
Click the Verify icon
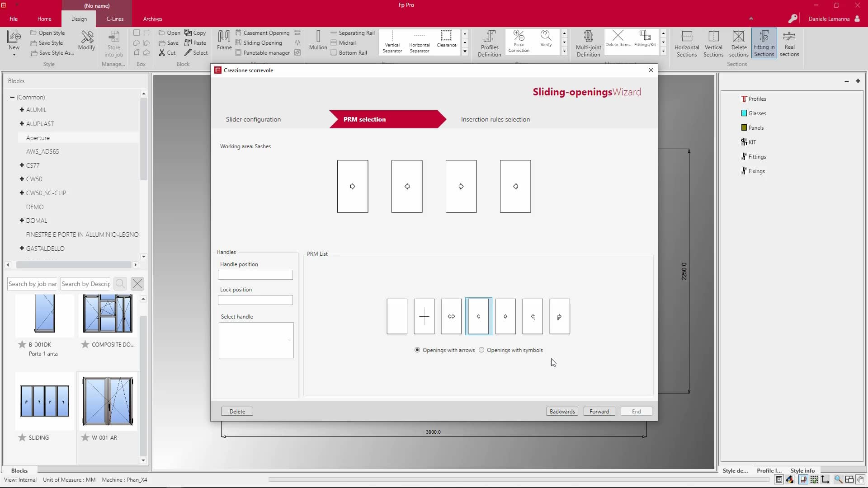[x=546, y=39]
